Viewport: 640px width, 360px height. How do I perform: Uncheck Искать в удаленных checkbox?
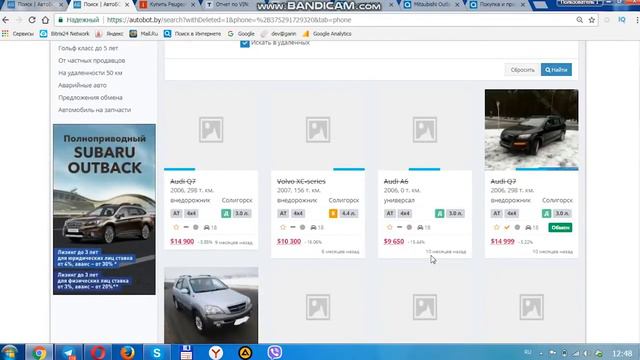click(x=244, y=43)
